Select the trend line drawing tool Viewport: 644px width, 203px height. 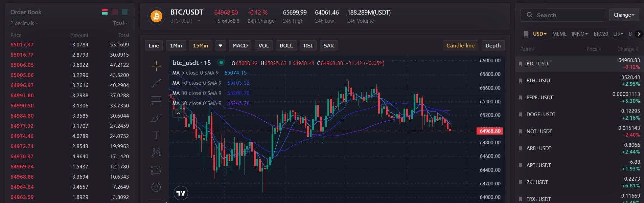pyautogui.click(x=156, y=83)
